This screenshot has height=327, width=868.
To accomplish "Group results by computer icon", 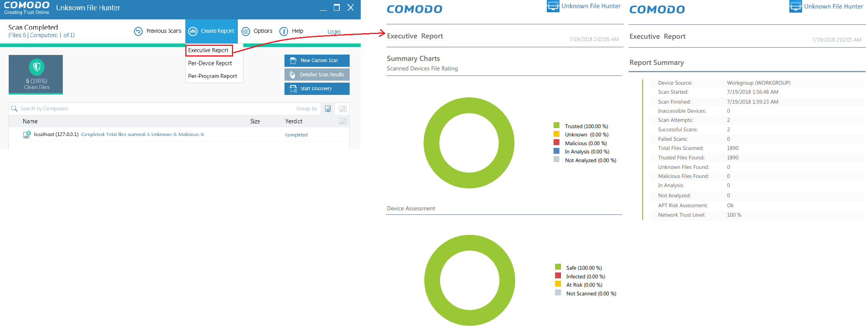I will click(328, 109).
